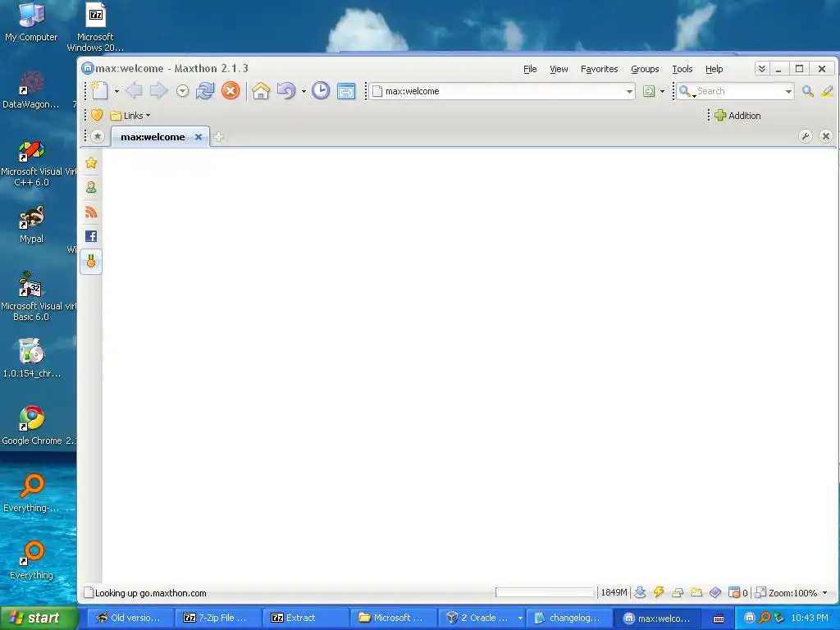This screenshot has height=630, width=840.
Task: Open the Groups menu
Action: [645, 69]
